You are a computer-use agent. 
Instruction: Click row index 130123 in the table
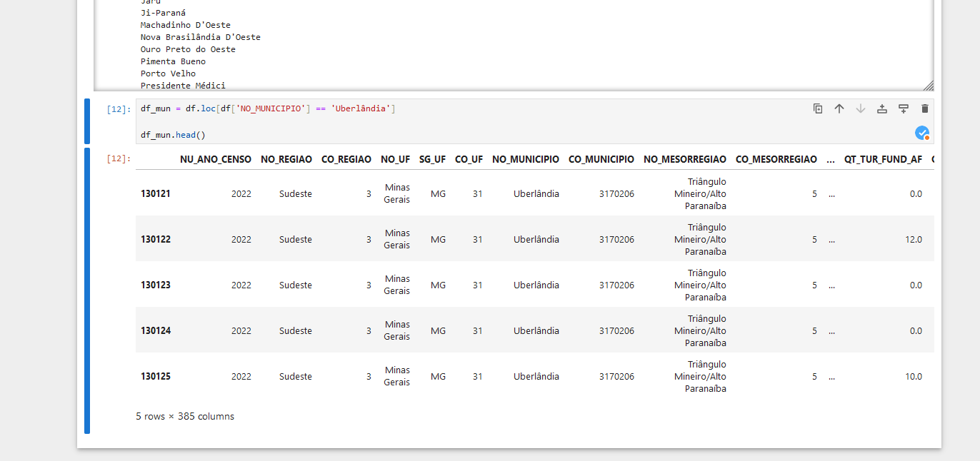[156, 285]
